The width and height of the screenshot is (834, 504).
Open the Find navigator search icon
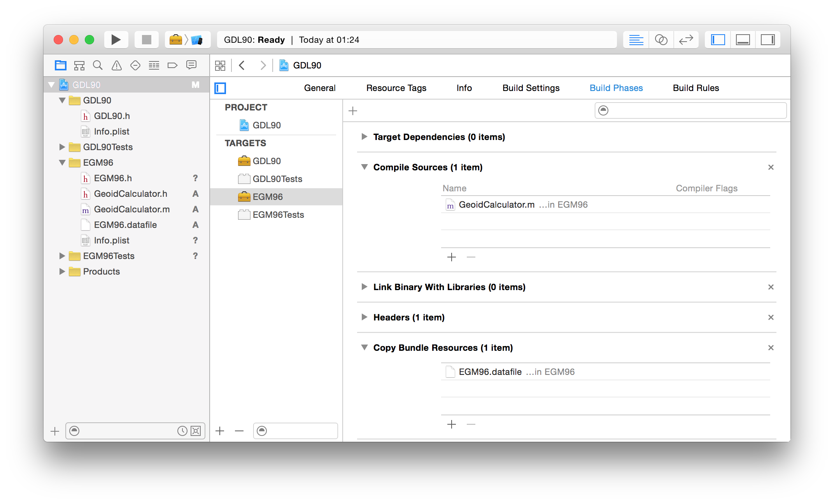click(98, 65)
